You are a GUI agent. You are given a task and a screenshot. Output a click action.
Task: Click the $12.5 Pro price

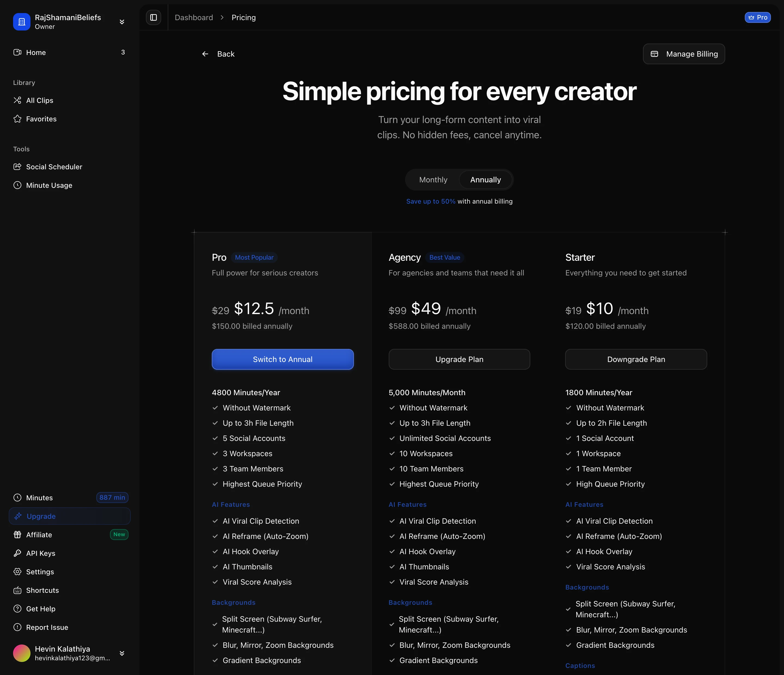point(254,308)
